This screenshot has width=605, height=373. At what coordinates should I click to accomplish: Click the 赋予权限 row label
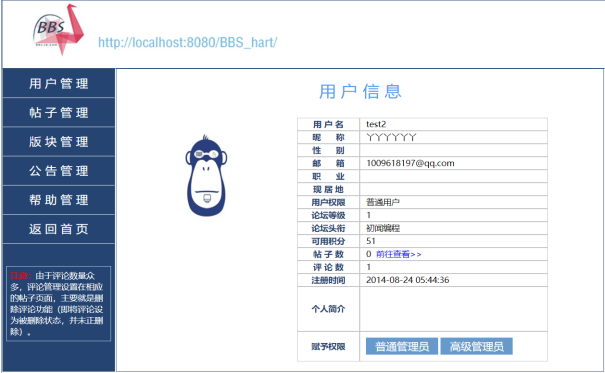tap(328, 346)
